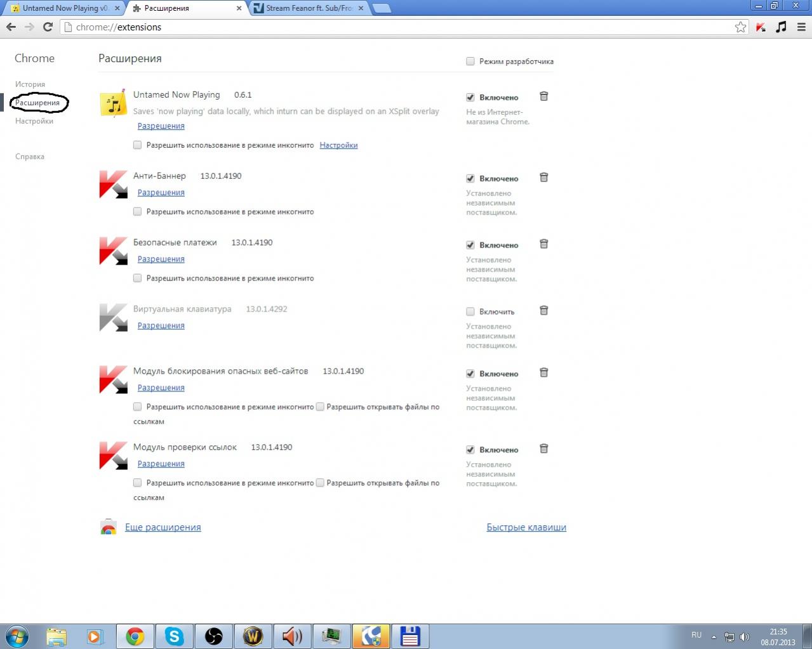
Task: Click the music note extension icon in toolbar
Action: pos(781,27)
